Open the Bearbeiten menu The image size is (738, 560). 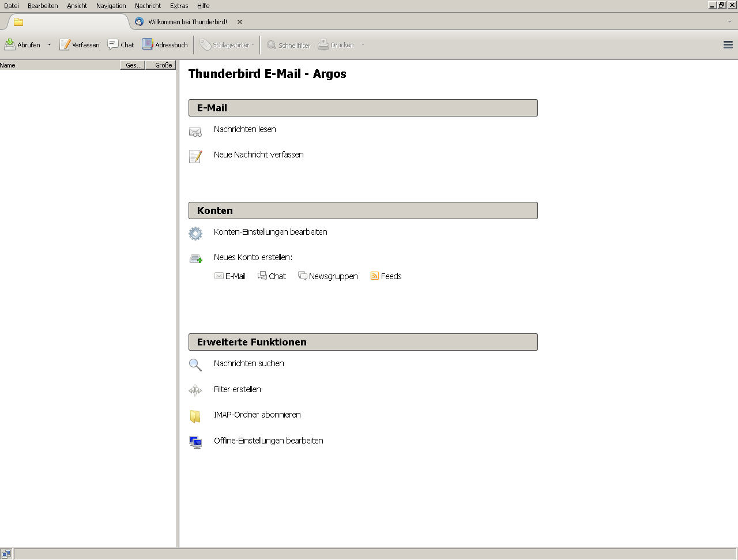(x=43, y=6)
